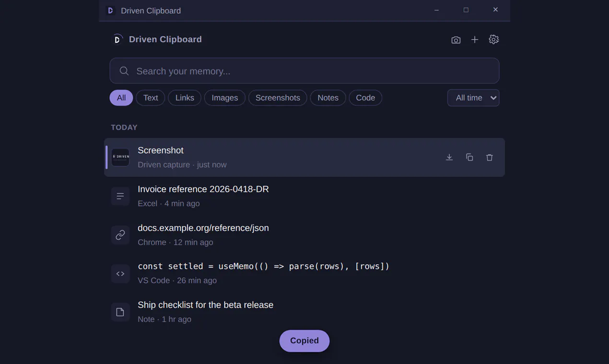Minimize the Driven Clipboard window

[x=436, y=10]
